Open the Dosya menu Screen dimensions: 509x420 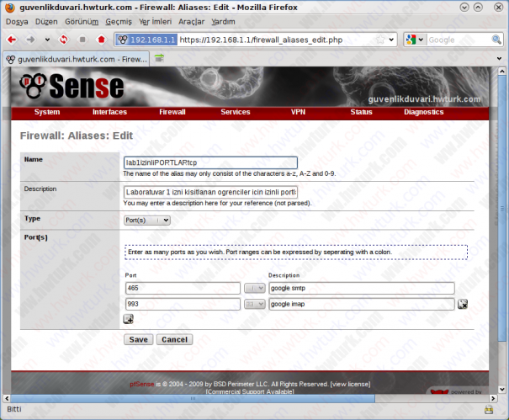(17, 22)
